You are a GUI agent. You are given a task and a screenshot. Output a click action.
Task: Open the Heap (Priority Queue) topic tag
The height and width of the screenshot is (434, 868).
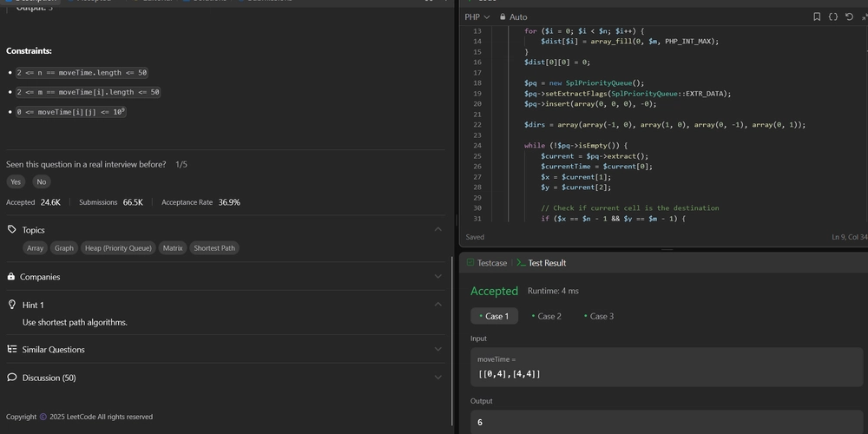118,248
